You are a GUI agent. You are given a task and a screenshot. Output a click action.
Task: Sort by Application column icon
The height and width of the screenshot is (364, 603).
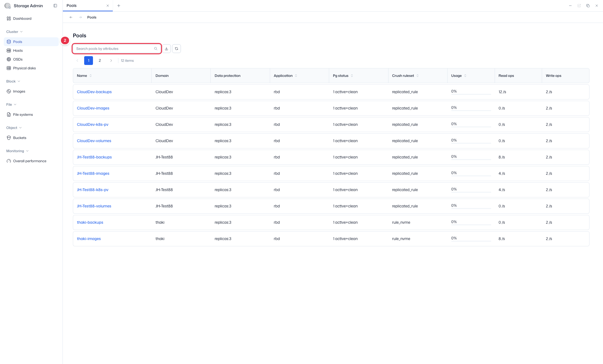coord(296,76)
